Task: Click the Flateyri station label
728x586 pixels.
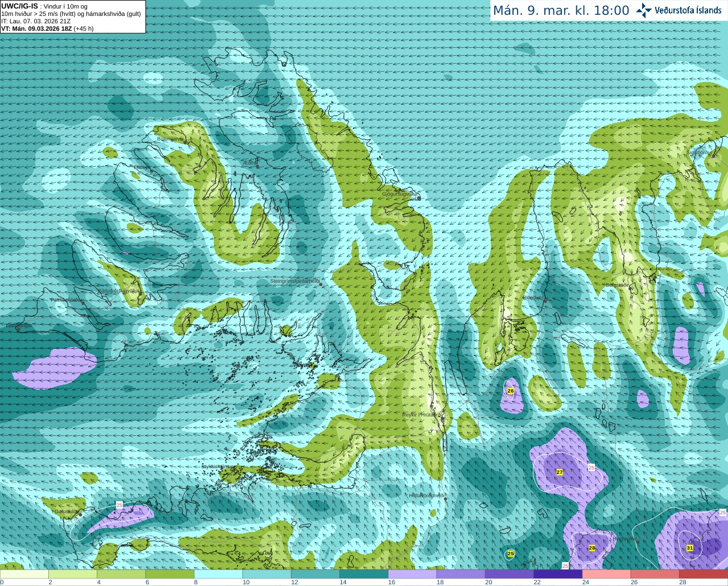Action: (x=142, y=168)
